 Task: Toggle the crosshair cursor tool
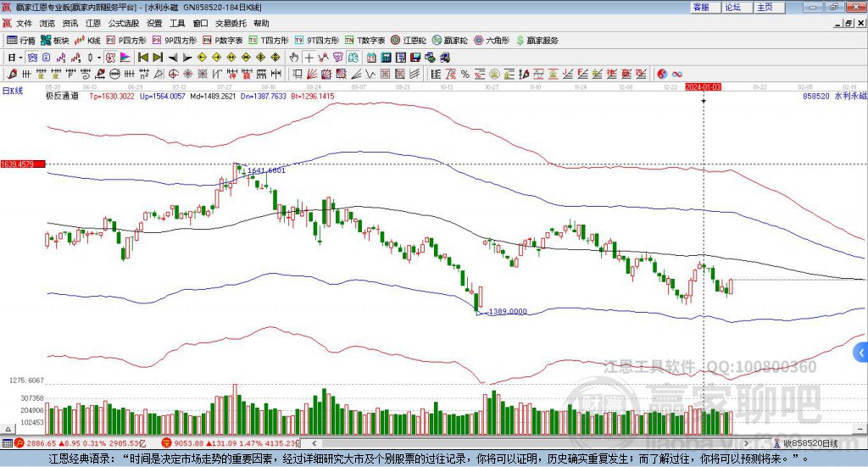310,58
